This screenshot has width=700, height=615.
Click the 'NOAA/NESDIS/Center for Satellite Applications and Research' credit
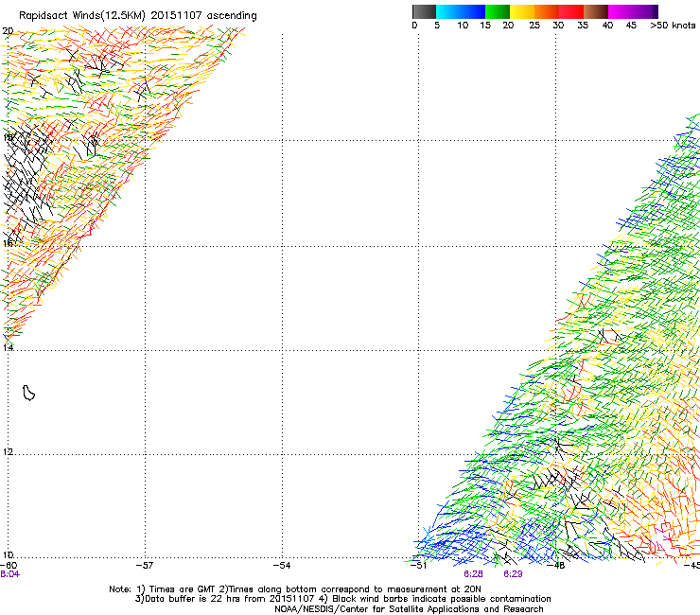pos(409,609)
